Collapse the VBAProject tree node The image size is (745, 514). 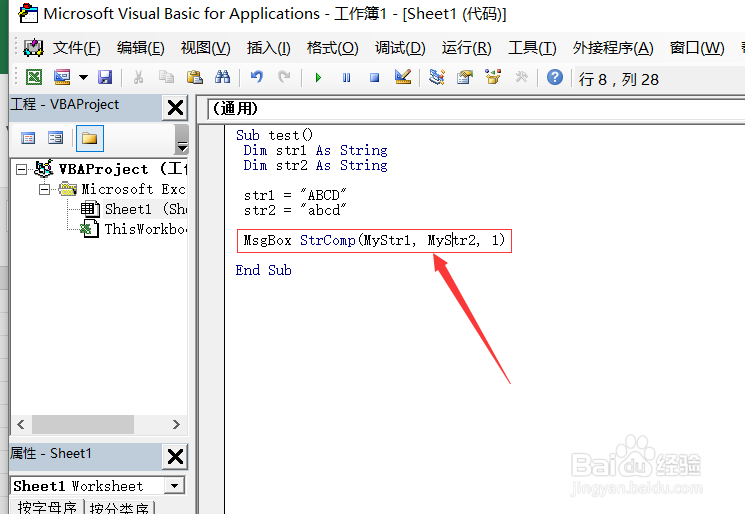click(x=21, y=169)
